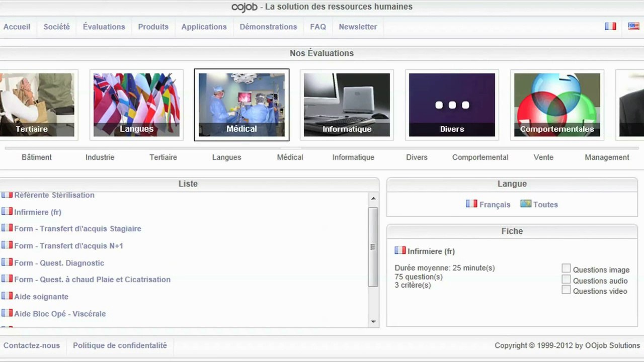
Task: Select the Management category tab
Action: [x=607, y=157]
